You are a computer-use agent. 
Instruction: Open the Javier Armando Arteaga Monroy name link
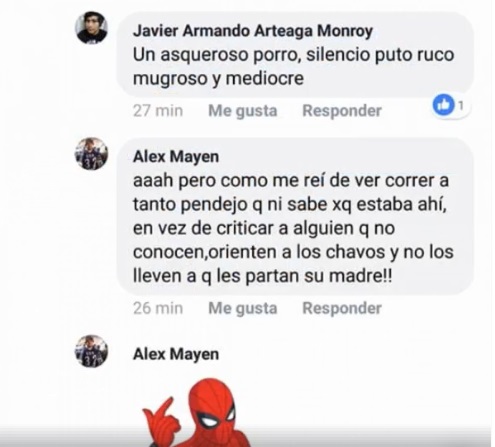[x=253, y=31]
